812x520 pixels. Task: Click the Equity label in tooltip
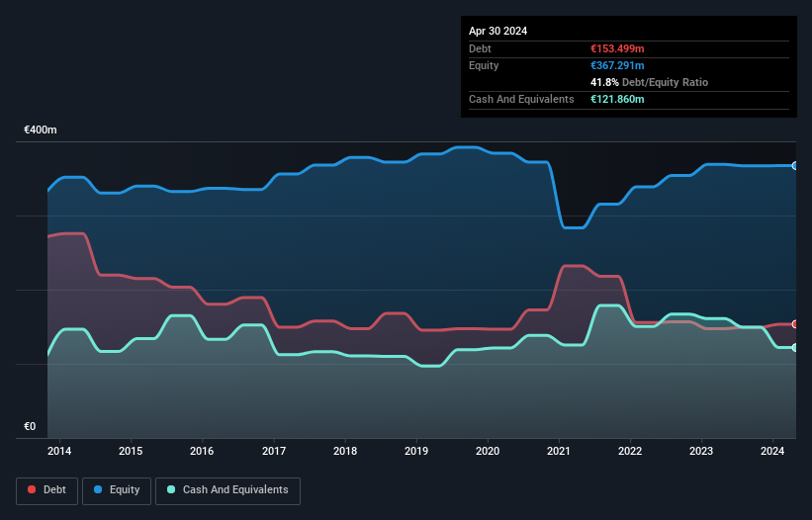tap(484, 65)
